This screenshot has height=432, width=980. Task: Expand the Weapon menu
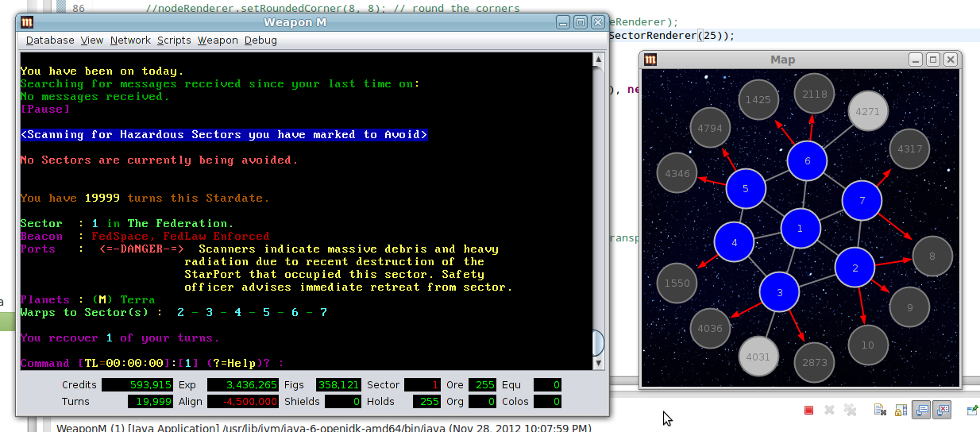pos(218,40)
